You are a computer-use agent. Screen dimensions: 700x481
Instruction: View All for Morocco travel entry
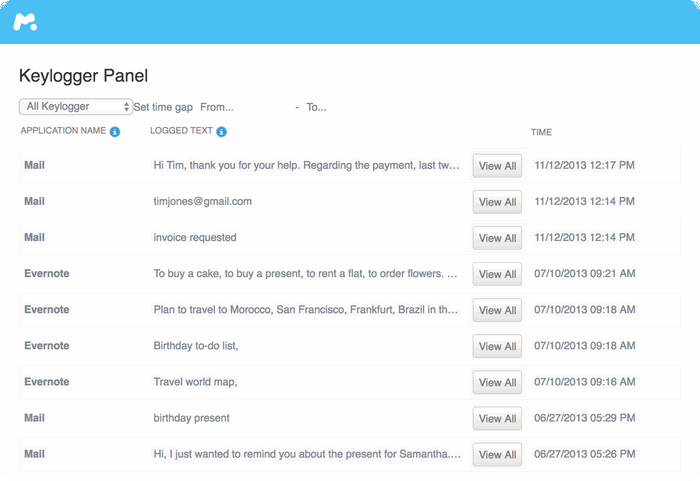497,310
